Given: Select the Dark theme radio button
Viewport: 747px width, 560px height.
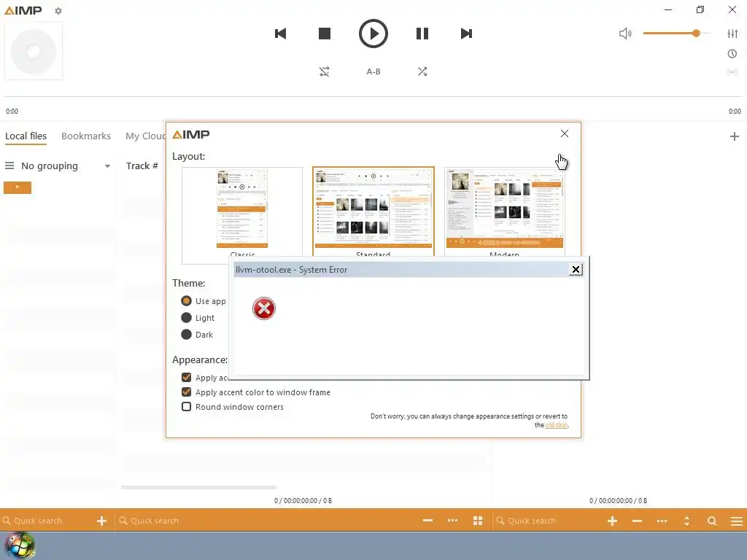Looking at the screenshot, I should tap(186, 334).
